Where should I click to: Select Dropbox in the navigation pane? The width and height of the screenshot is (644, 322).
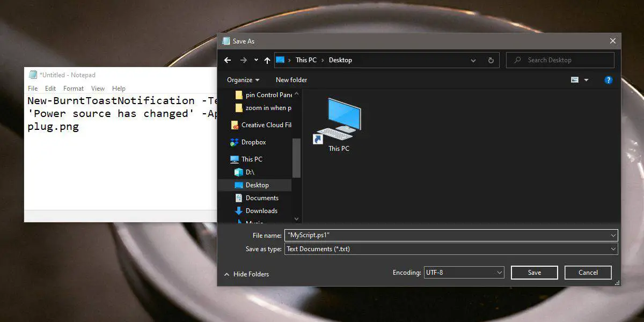(248, 142)
